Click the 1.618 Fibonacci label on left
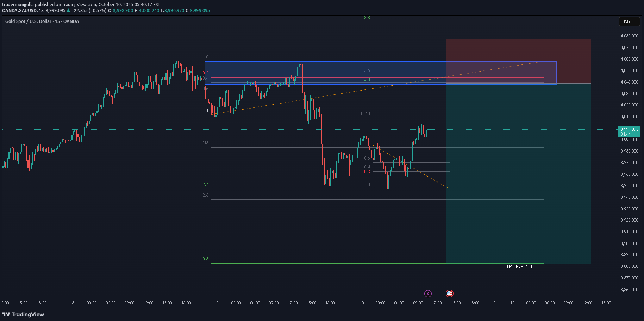This screenshot has width=644, height=321. pos(203,143)
